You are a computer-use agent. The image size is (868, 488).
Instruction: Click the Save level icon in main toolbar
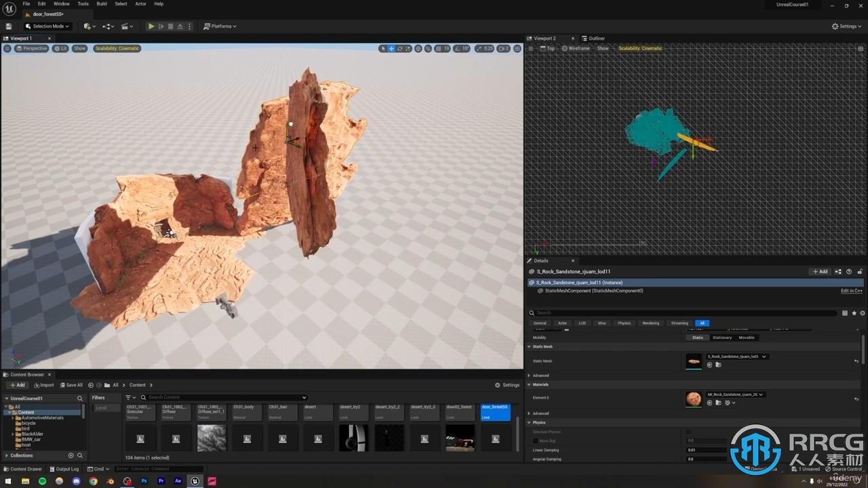click(9, 26)
